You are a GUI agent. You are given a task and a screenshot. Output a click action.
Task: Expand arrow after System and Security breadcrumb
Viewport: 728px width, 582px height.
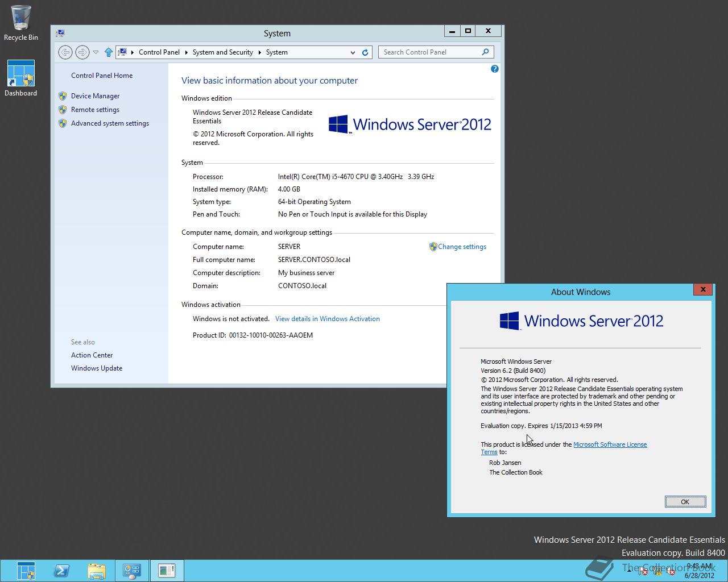(259, 52)
